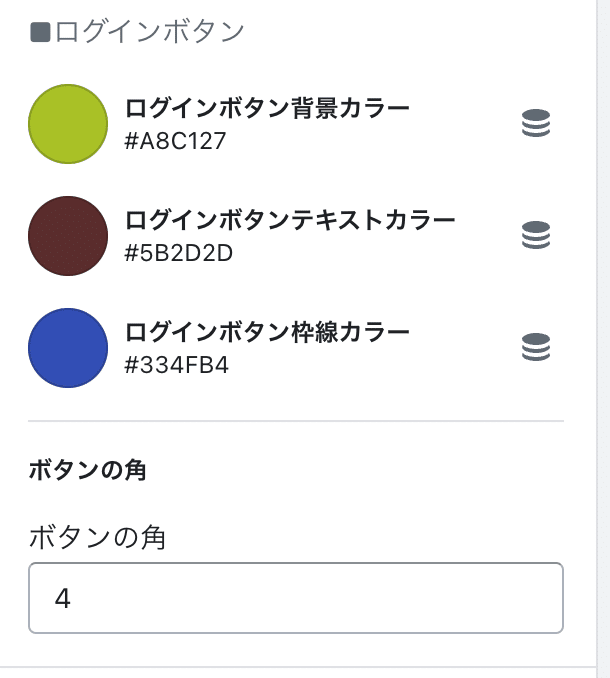610x678 pixels.
Task: Focus the ボタンの角 input showing 4
Action: (x=296, y=598)
